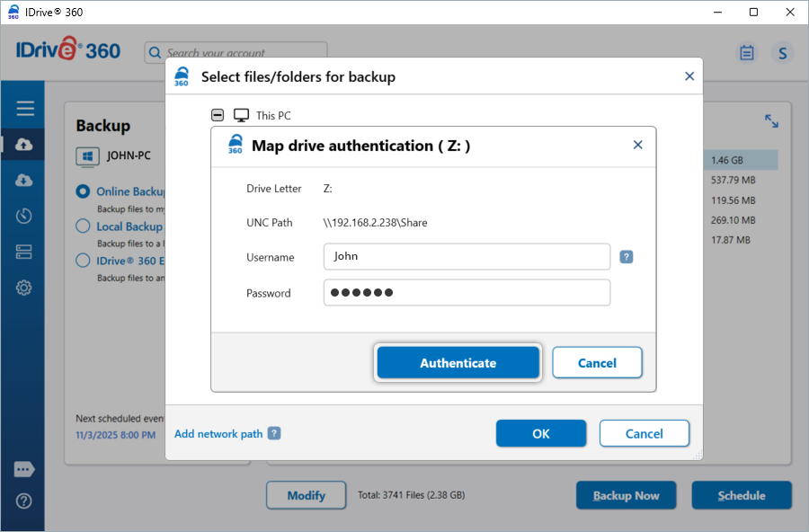
Task: Open the cloud Restore tab in the sidebar
Action: click(24, 180)
